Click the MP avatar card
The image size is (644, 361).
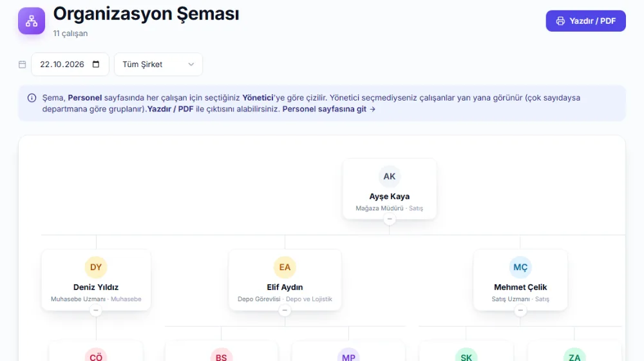coord(348,351)
